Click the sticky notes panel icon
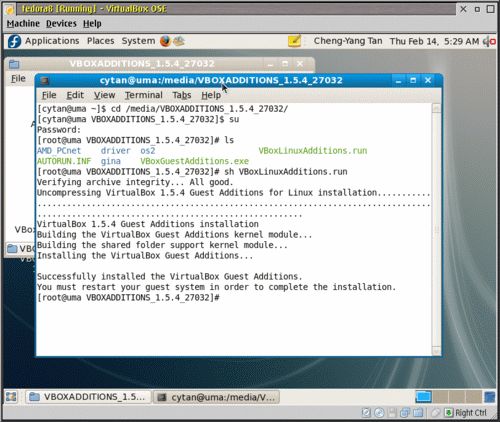The image size is (500, 422). 295,41
